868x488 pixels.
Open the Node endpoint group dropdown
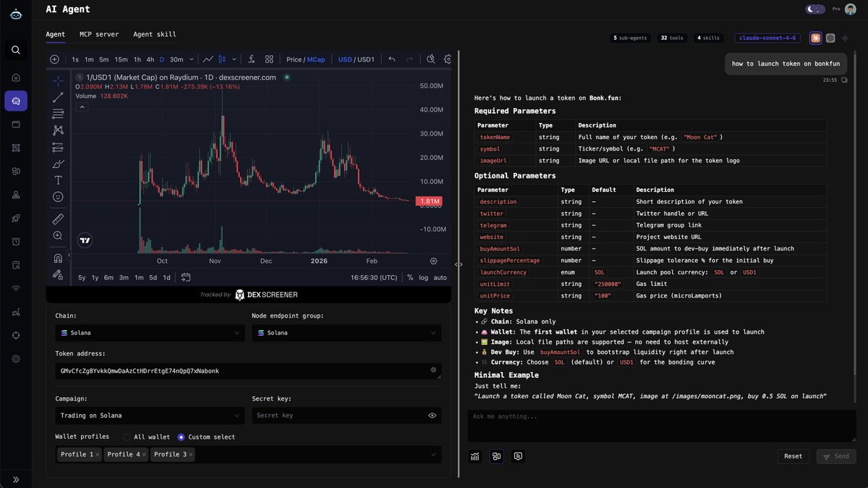click(x=346, y=332)
